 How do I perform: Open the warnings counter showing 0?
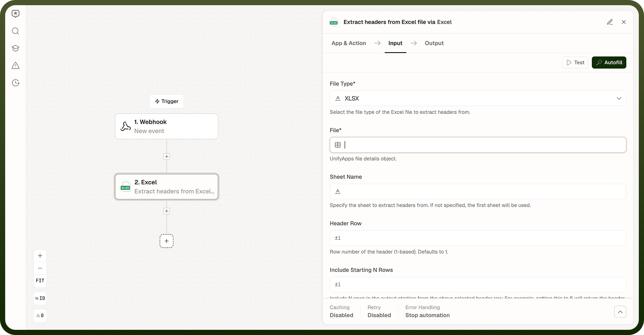[40, 316]
